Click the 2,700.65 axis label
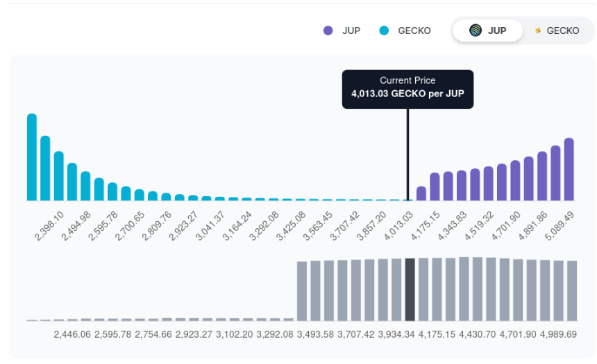Viewport: 597px width, 364px height. coord(130,226)
